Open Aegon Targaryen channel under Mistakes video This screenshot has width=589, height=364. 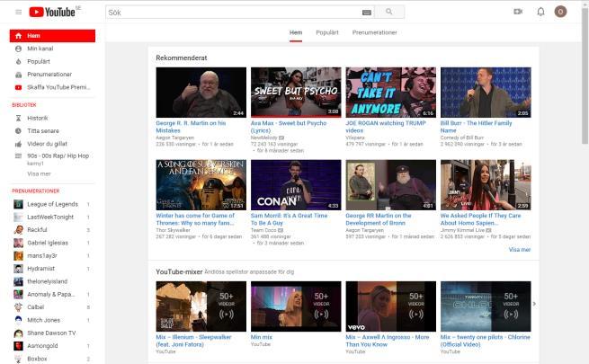175,138
